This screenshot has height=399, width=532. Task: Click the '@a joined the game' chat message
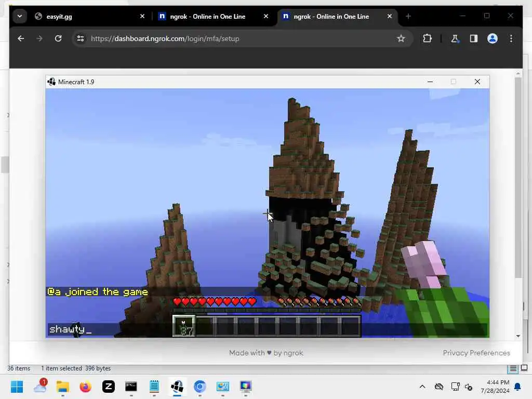click(x=97, y=292)
